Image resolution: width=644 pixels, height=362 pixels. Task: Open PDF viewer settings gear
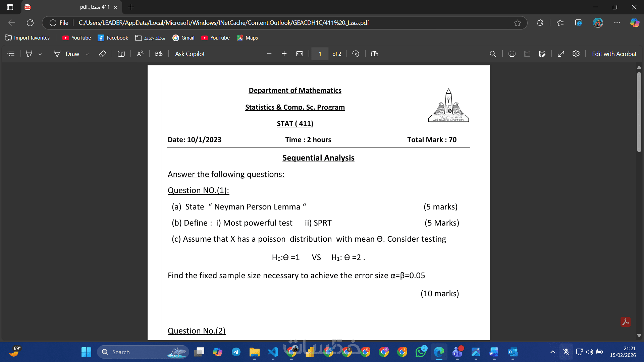(576, 54)
